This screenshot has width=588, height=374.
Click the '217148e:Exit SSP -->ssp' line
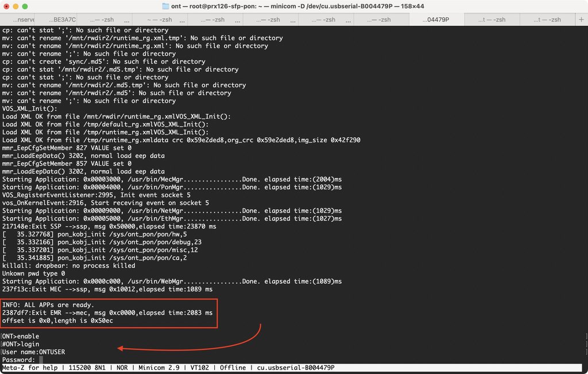click(109, 226)
